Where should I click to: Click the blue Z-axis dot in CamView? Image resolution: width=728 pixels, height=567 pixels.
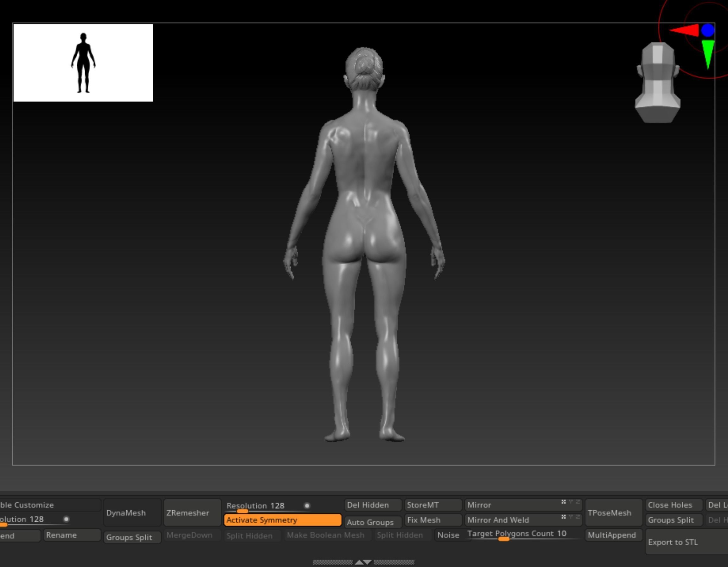(x=708, y=30)
